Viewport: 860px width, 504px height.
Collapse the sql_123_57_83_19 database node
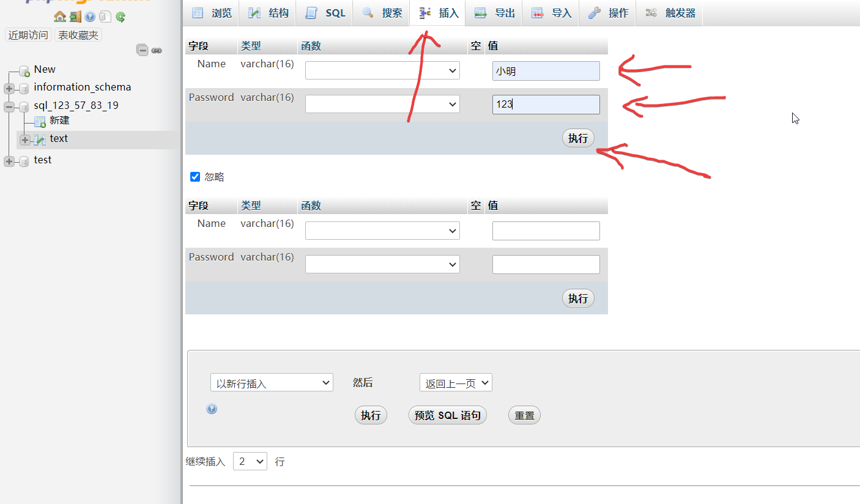9,106
